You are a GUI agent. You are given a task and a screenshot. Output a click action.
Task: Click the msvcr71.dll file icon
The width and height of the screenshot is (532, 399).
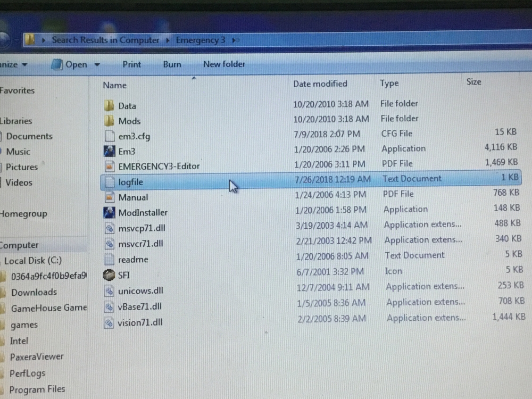click(109, 244)
